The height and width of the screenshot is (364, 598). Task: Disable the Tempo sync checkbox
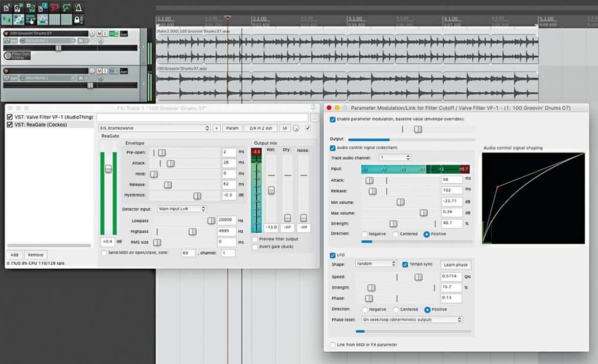405,264
